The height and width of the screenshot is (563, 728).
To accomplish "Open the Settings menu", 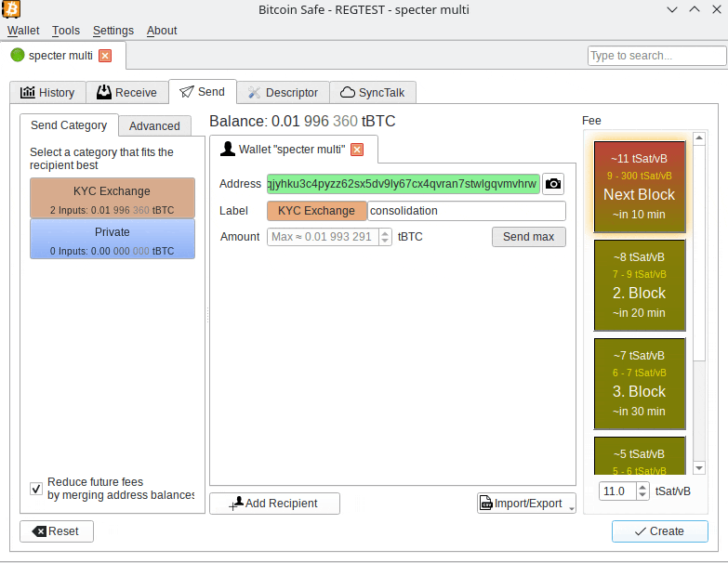I will click(113, 31).
